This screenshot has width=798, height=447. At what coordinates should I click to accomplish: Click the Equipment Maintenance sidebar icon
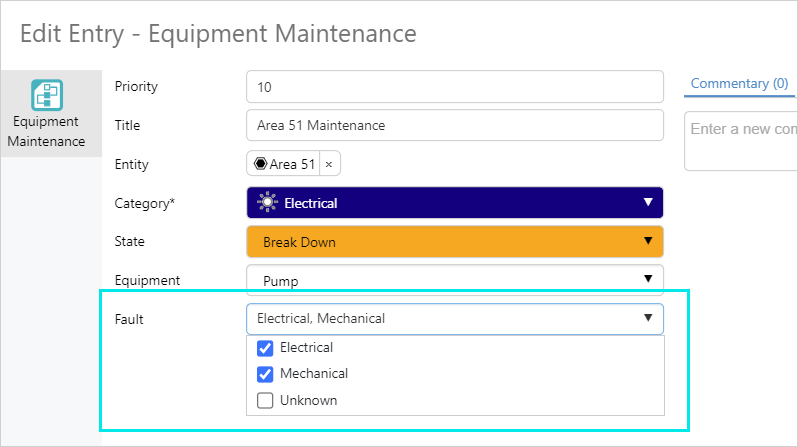47,95
